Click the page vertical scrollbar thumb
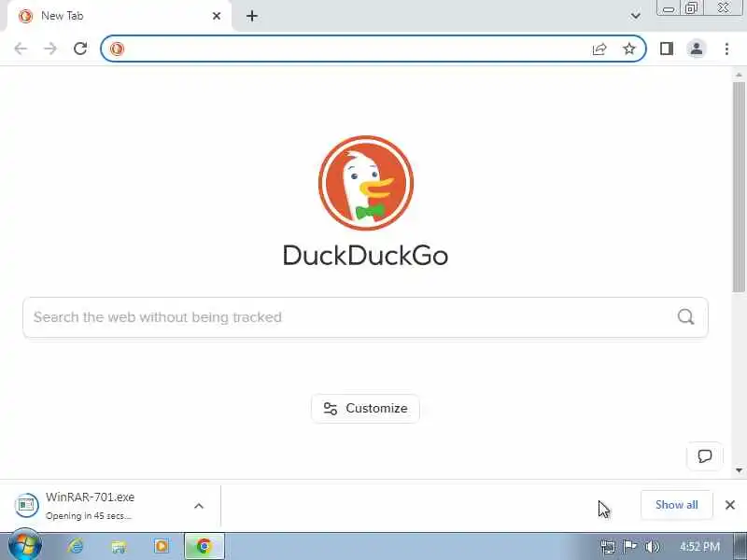747x560 pixels. point(739,187)
